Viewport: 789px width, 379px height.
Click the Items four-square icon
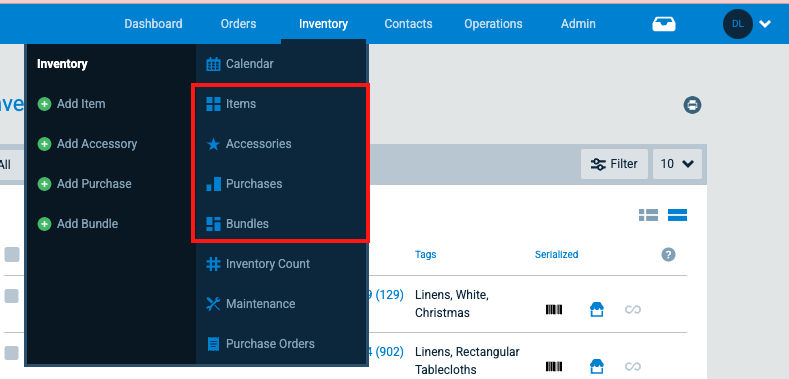click(213, 104)
